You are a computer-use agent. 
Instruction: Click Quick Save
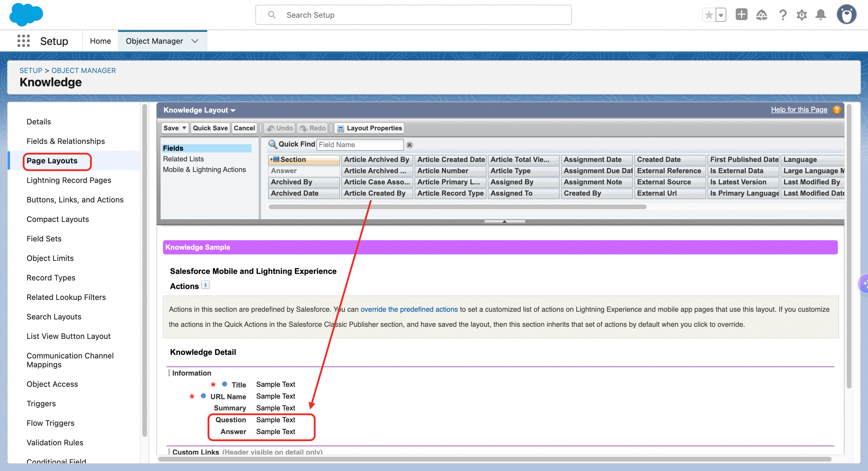click(x=210, y=128)
